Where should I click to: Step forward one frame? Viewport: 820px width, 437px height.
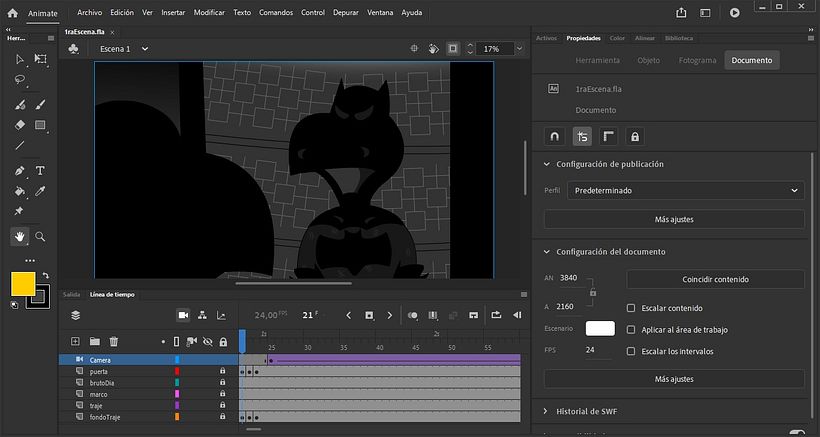click(x=389, y=315)
